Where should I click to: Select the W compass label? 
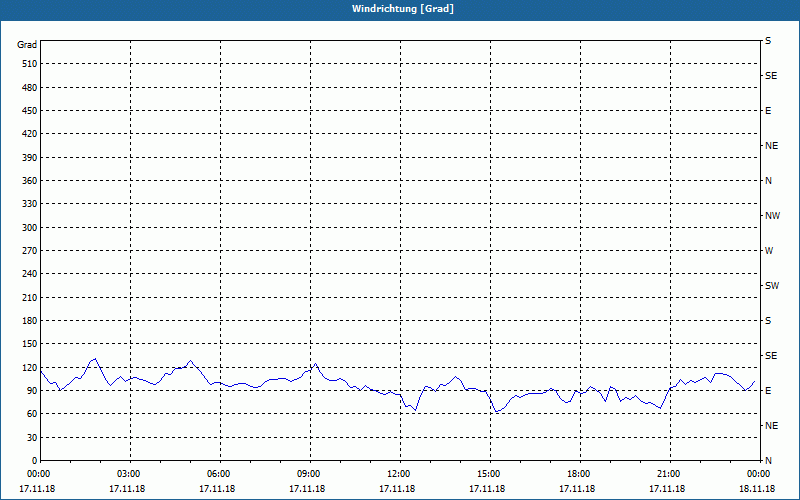769,251
